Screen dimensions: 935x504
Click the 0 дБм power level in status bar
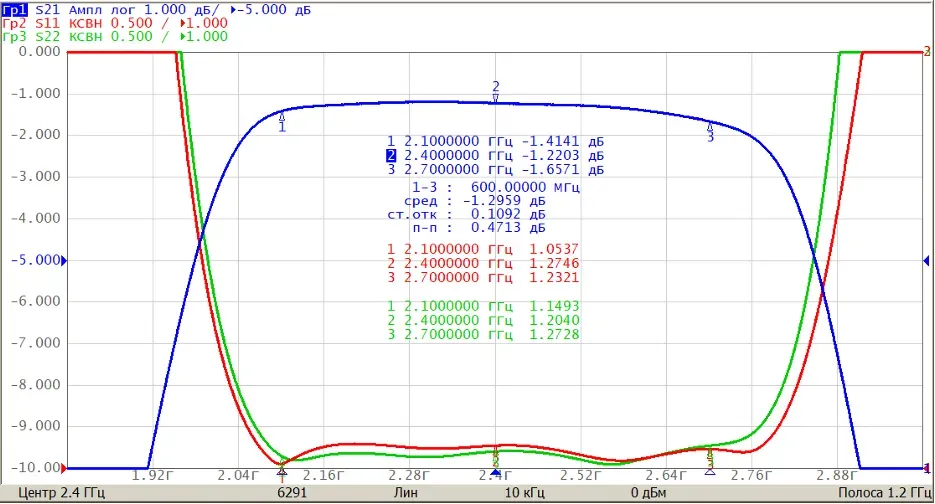649,493
